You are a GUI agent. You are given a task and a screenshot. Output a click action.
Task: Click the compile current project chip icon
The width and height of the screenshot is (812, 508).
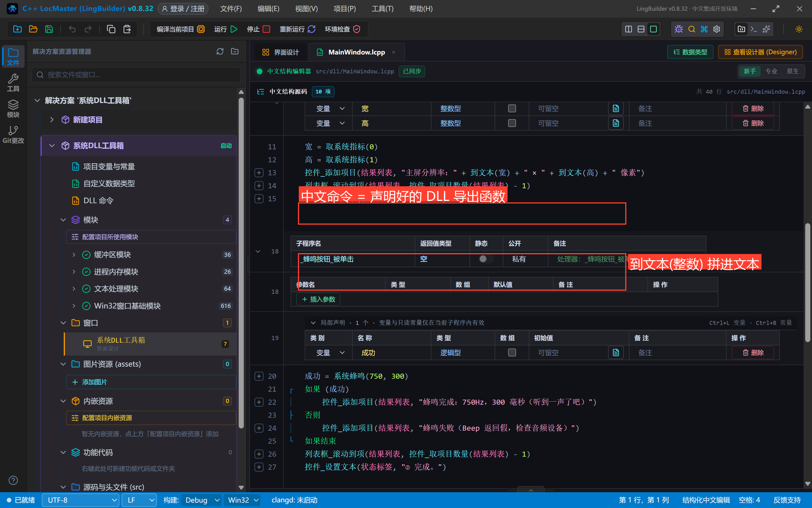click(x=201, y=29)
